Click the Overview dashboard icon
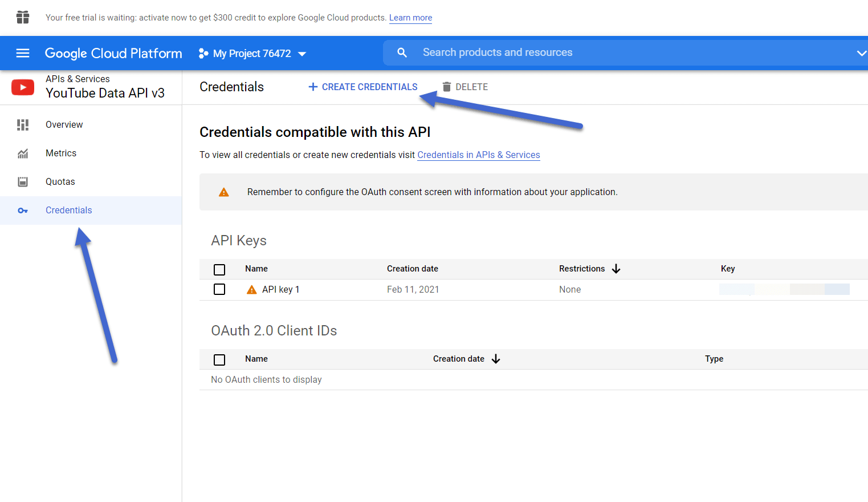This screenshot has width=868, height=502. coord(23,125)
